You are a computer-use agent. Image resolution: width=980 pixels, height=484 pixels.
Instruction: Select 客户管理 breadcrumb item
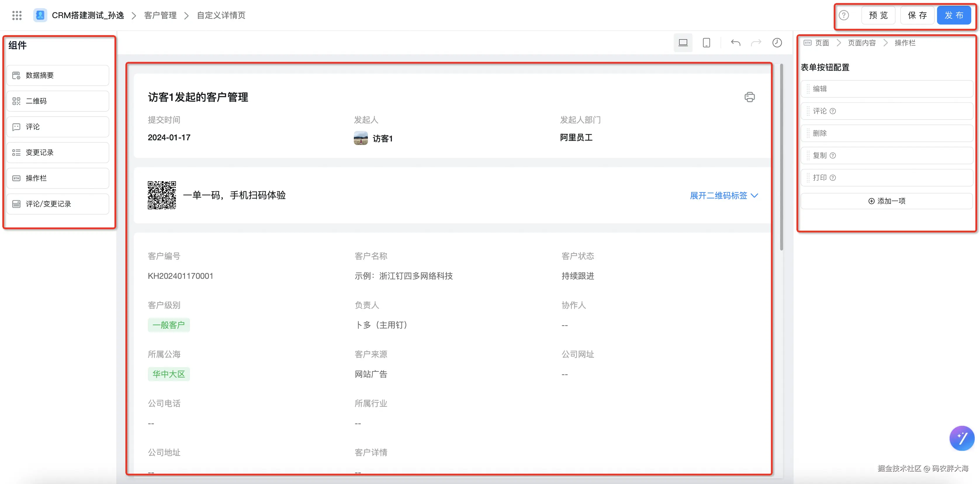[160, 15]
